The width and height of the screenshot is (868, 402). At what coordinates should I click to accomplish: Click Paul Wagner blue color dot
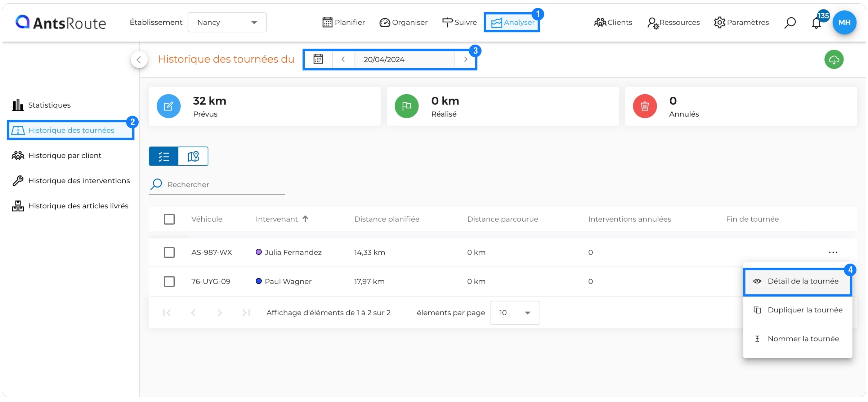259,281
